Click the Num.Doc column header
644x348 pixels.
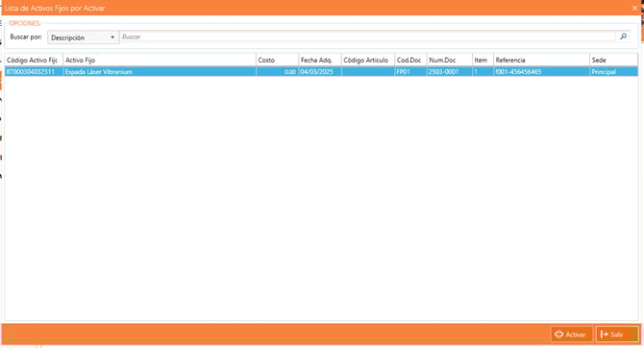[449, 60]
